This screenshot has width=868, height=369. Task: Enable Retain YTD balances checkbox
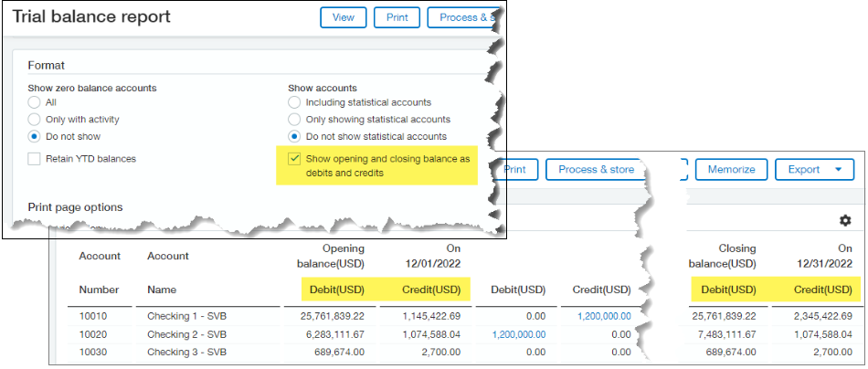pos(35,159)
